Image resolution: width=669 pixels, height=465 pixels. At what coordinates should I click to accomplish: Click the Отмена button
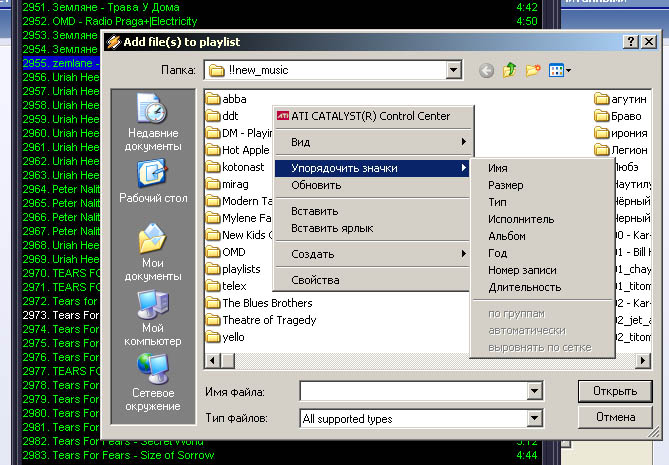tap(615, 417)
